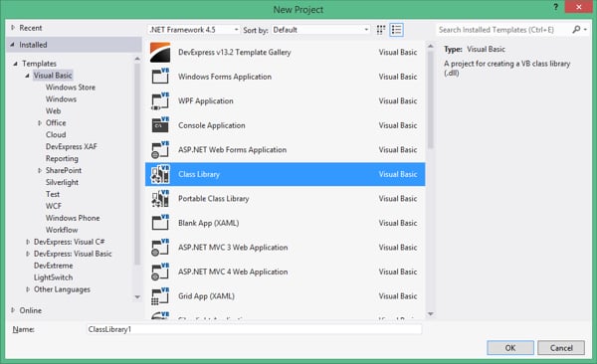Click the Windows Forms Application icon
Image resolution: width=597 pixels, height=364 pixels.
(x=160, y=77)
